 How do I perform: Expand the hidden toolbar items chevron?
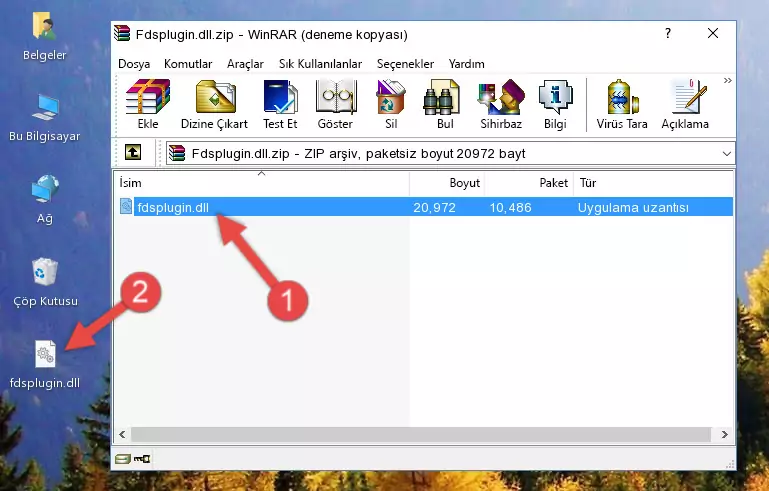727,80
